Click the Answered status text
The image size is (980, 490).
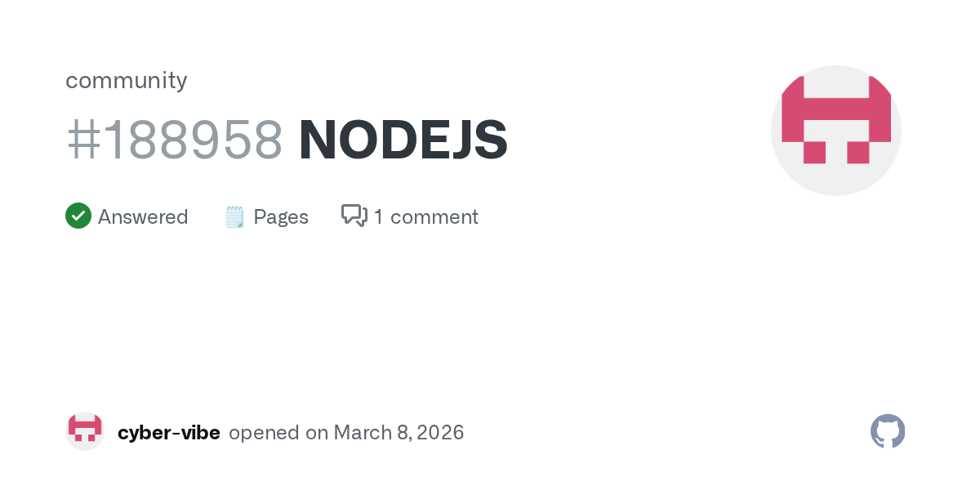(x=143, y=217)
